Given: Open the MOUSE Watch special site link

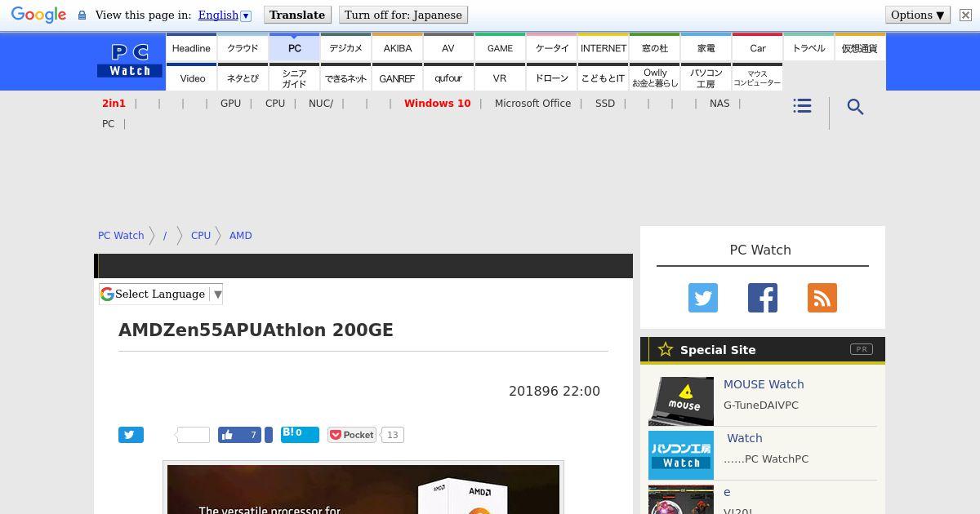Looking at the screenshot, I should click(x=764, y=384).
